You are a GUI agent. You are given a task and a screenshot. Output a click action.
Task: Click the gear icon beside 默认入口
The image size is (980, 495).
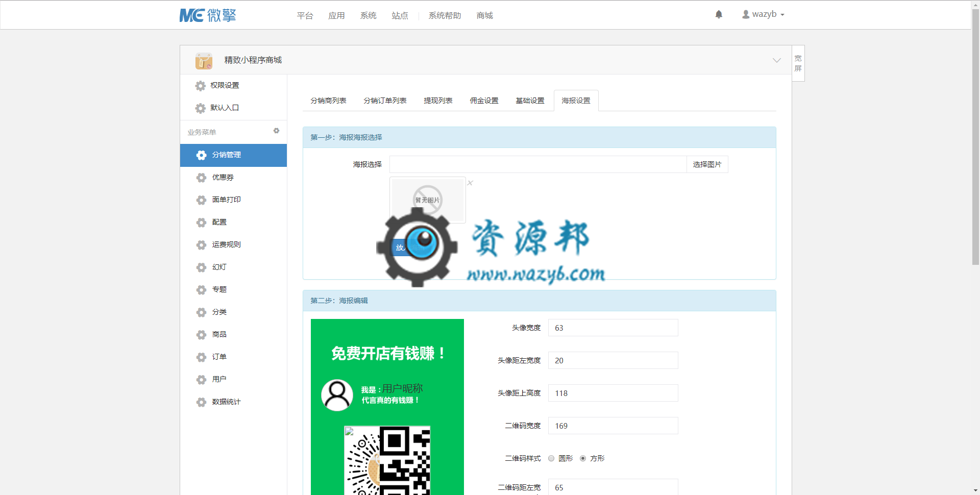(201, 108)
